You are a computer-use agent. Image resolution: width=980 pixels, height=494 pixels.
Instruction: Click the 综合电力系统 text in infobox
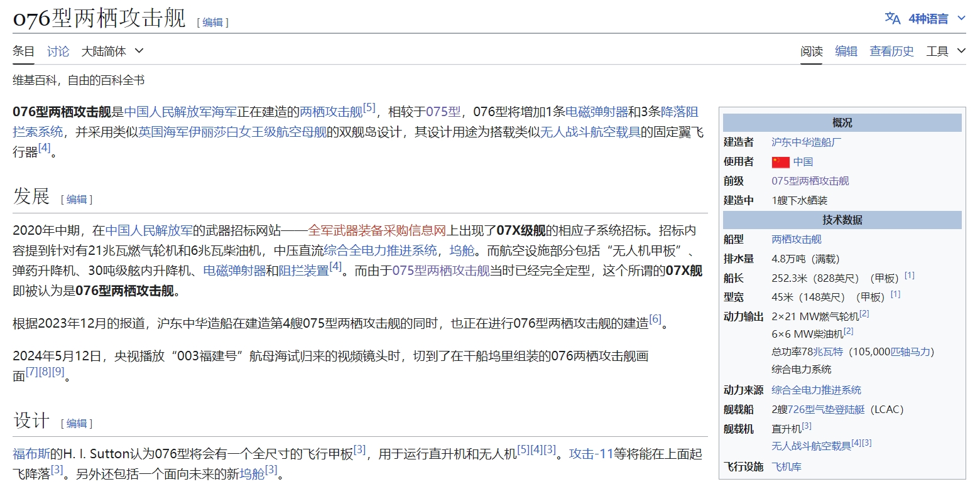[x=802, y=370]
